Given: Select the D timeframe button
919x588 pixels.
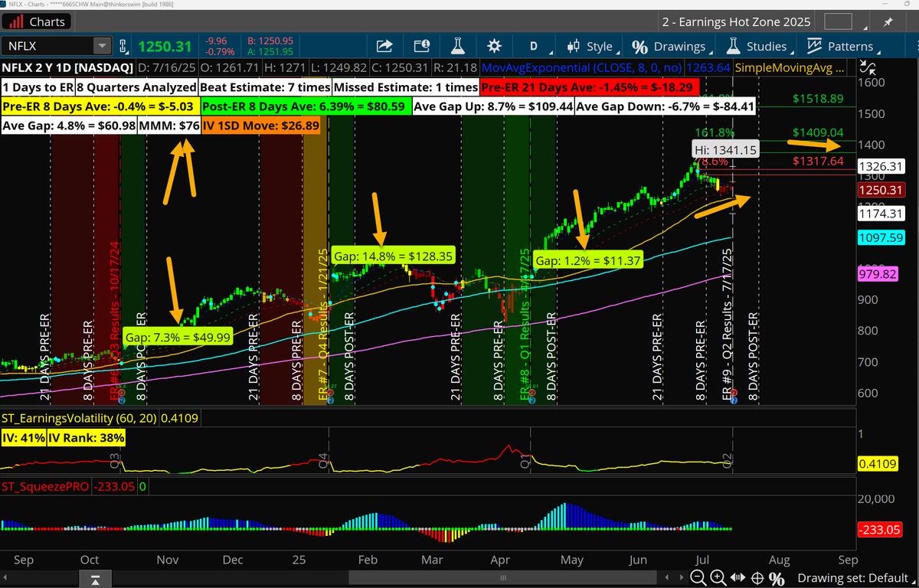Looking at the screenshot, I should (x=534, y=46).
